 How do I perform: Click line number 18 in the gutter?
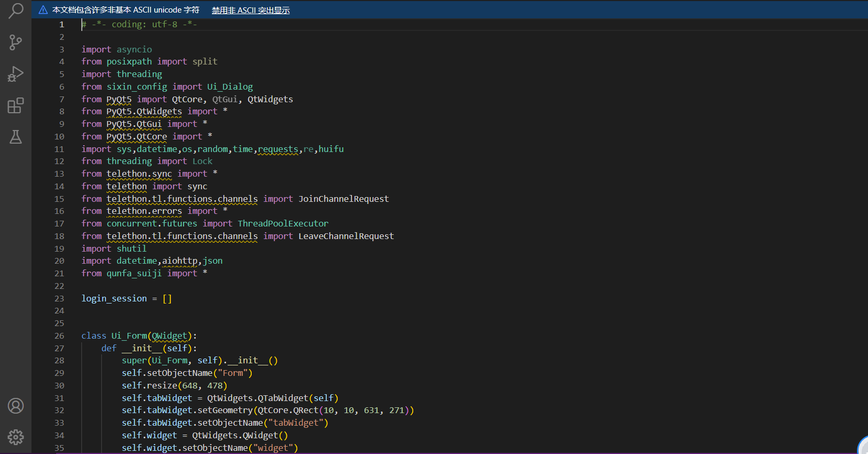pos(59,236)
